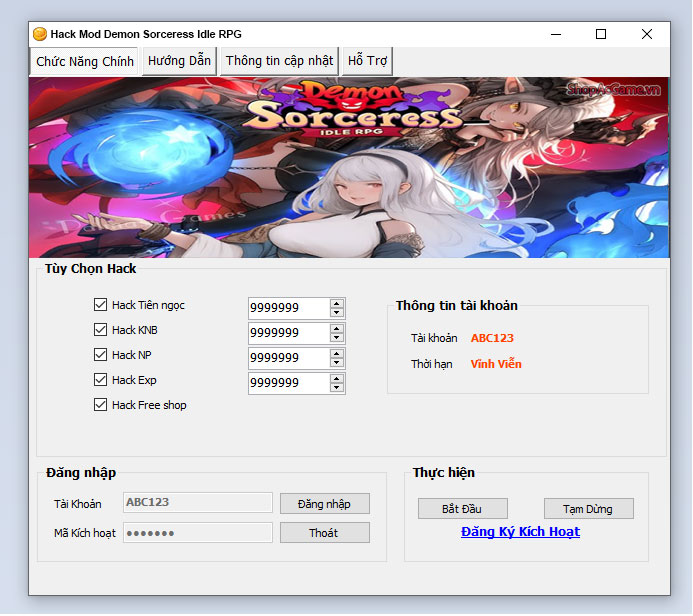Open the Thông tin cập nhật tab

pyautogui.click(x=279, y=61)
